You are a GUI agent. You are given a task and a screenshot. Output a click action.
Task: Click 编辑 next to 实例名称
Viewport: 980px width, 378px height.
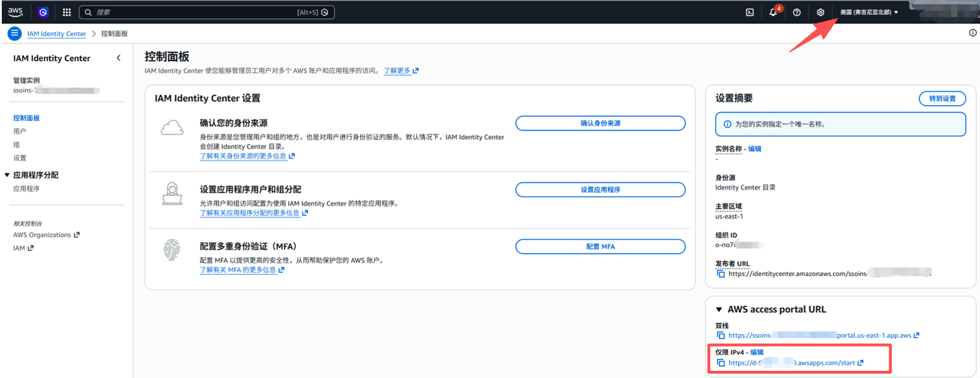[755, 149]
